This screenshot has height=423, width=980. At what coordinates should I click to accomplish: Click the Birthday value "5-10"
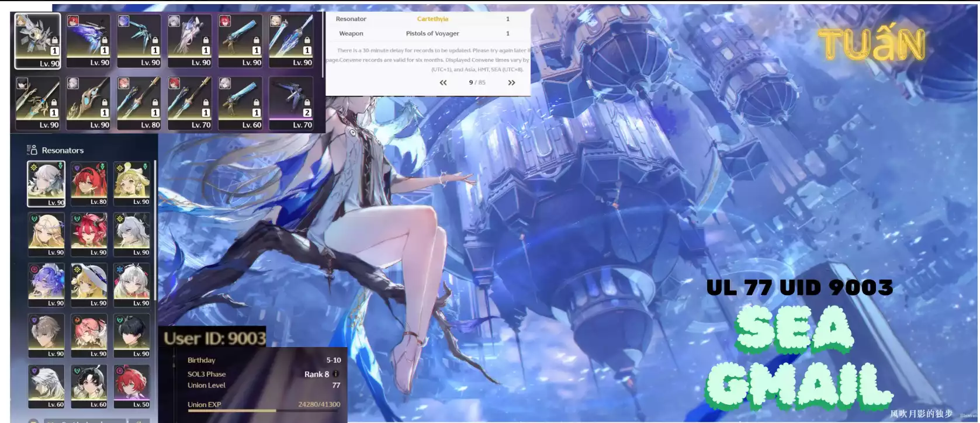(334, 360)
